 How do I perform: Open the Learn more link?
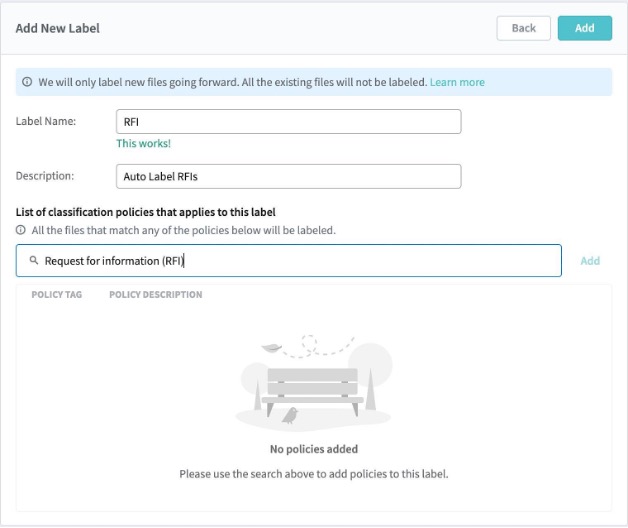tap(457, 82)
